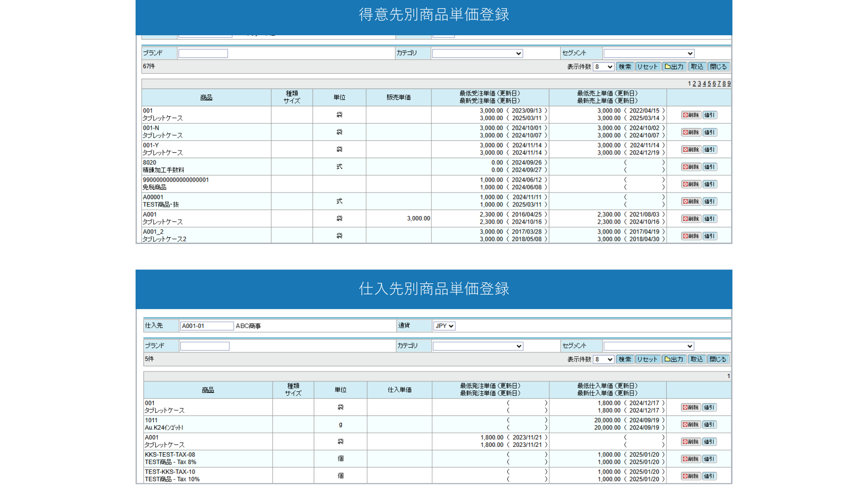The height and width of the screenshot is (488, 868).
Task: Click 検索 button in customer price panel
Action: (625, 66)
